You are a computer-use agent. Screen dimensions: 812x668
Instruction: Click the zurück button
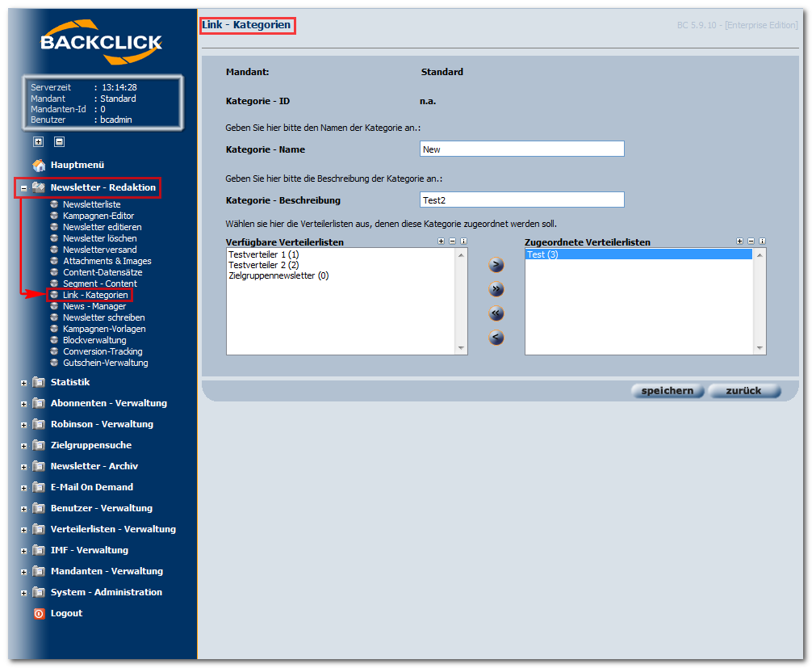743,391
